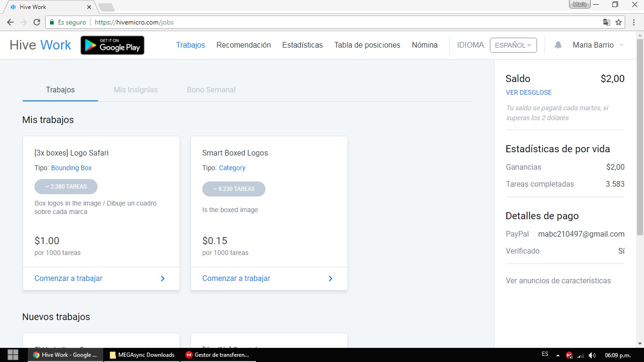The width and height of the screenshot is (644, 362).
Task: Navigate to Nómina
Action: [425, 45]
